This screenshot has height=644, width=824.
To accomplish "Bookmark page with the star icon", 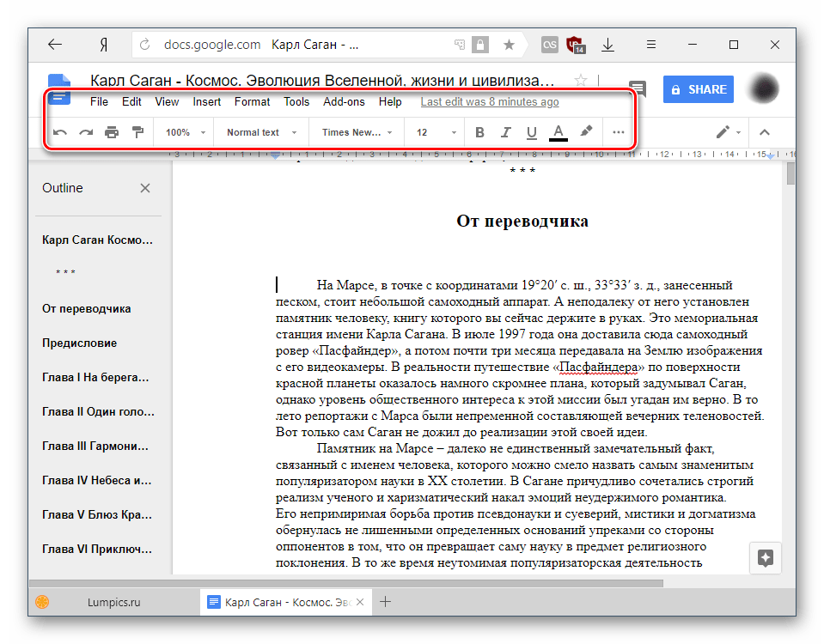I will [x=509, y=46].
